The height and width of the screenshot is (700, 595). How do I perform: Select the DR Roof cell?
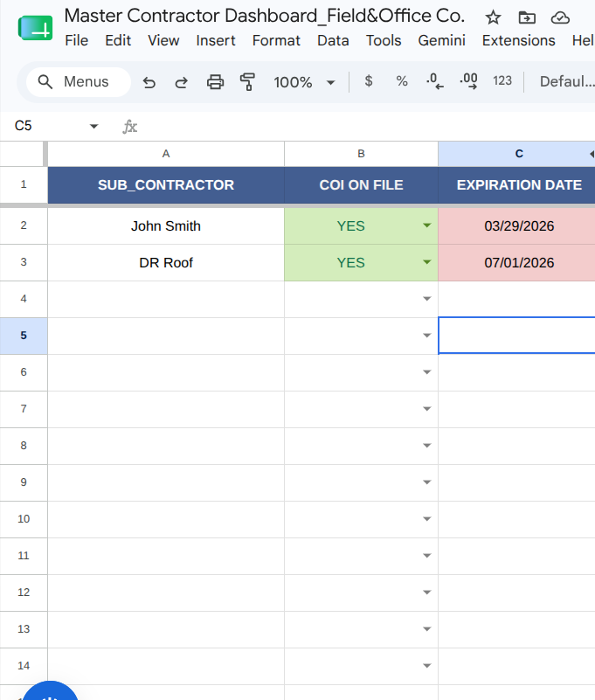click(x=166, y=262)
